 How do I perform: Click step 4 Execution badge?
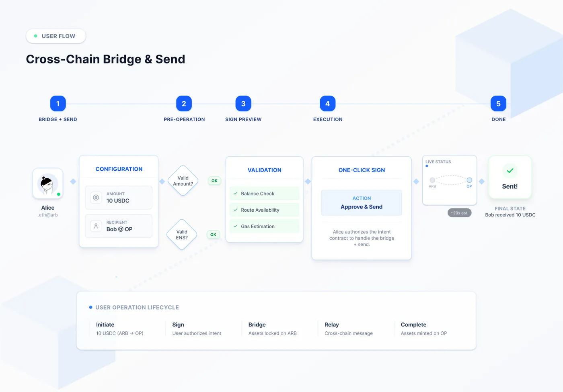pyautogui.click(x=327, y=104)
